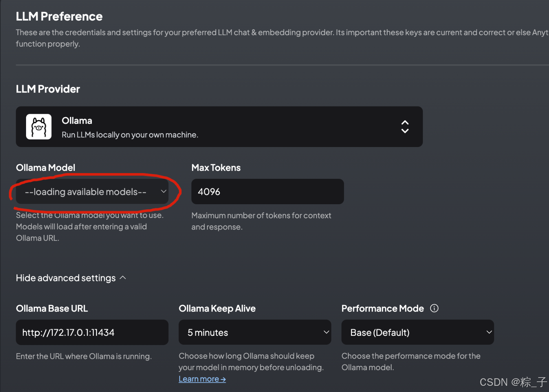This screenshot has height=392, width=549.
Task: Click 'Maximum number of tokens for context' text
Action: [x=261, y=216]
